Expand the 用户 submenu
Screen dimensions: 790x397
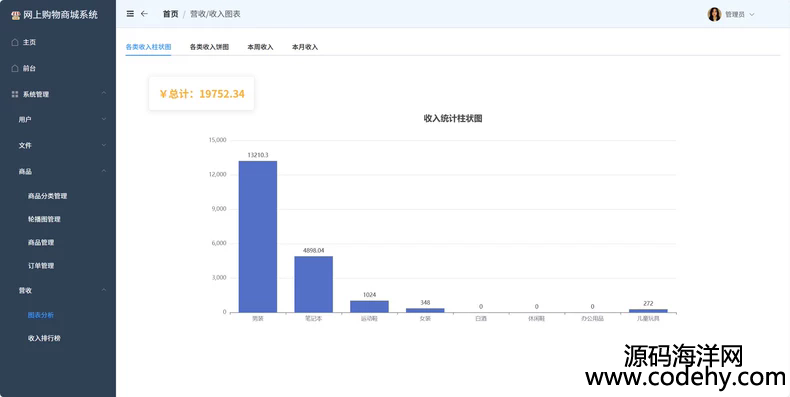click(104, 119)
